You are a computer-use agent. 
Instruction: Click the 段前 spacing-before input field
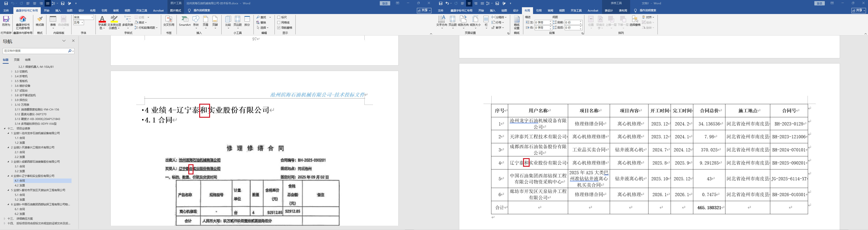(x=572, y=23)
